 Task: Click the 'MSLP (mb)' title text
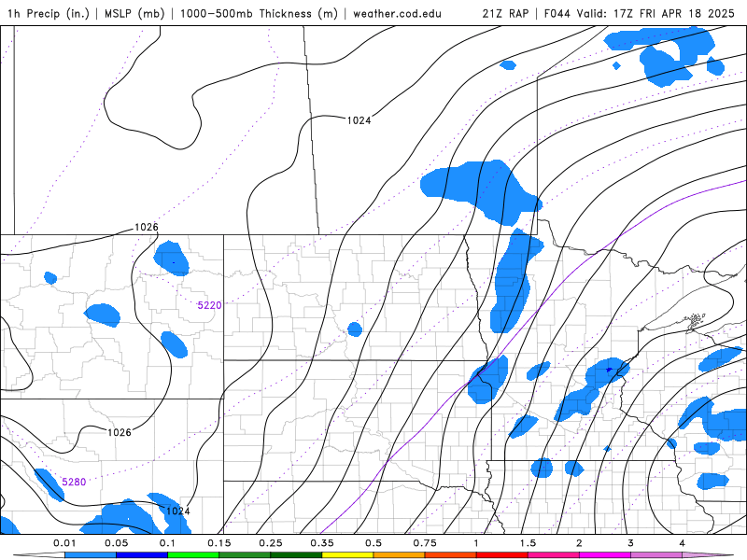point(134,13)
